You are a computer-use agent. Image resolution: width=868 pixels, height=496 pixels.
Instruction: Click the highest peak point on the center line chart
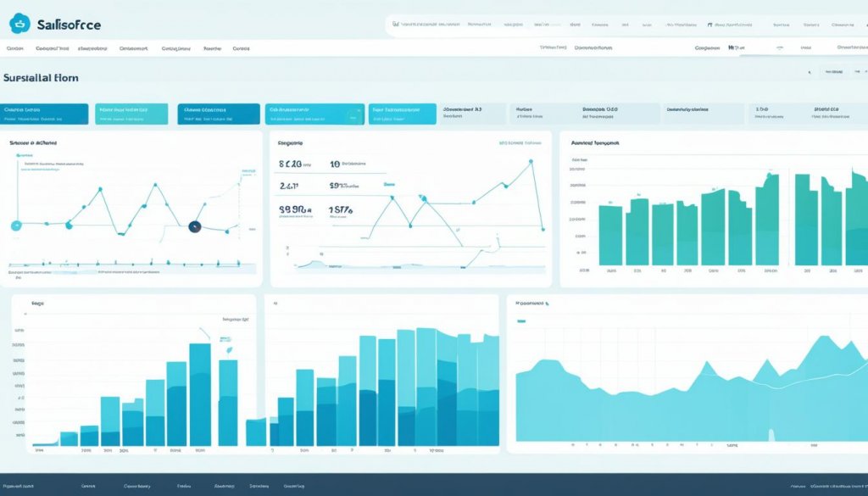point(533,161)
